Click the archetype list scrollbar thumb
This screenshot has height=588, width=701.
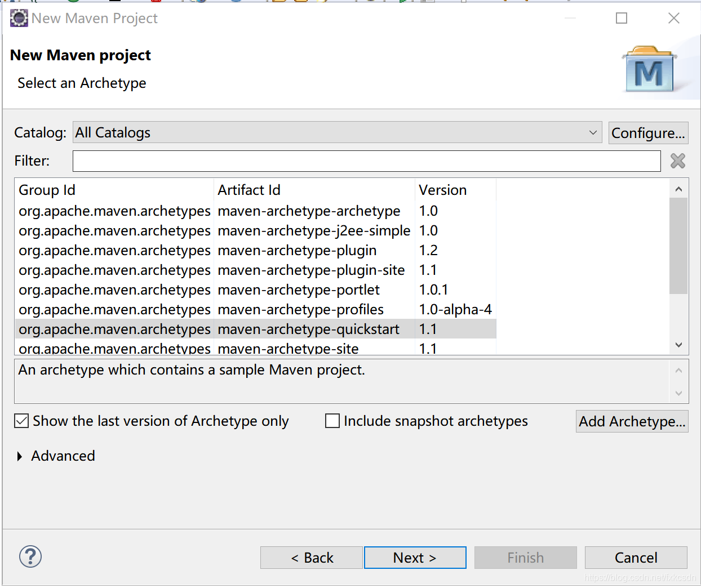coord(678,246)
